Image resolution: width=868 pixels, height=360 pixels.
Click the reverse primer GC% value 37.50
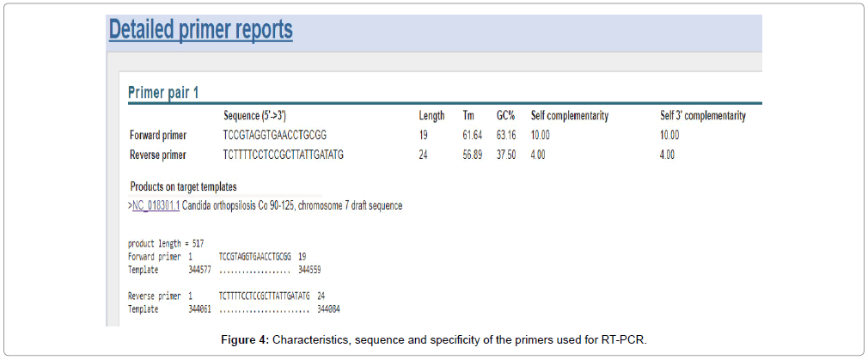tap(506, 156)
